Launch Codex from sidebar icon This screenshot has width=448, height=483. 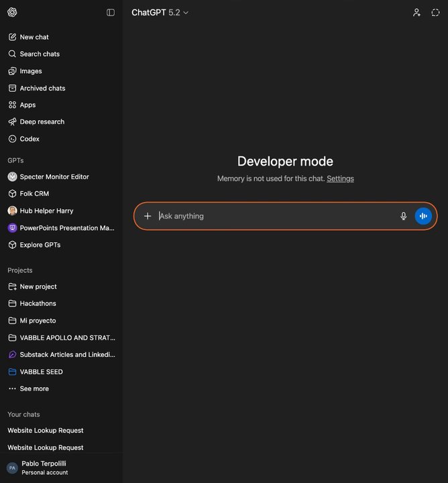point(12,139)
